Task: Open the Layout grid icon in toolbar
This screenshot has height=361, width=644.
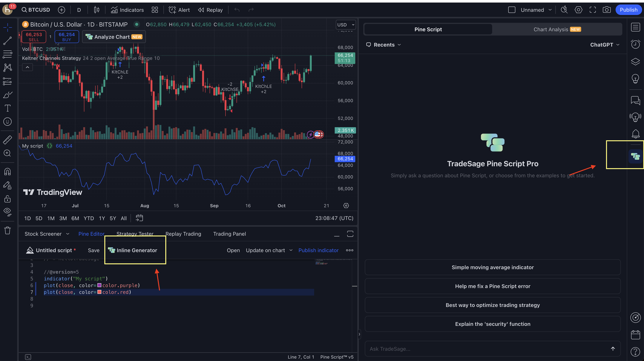Action: coord(155,10)
